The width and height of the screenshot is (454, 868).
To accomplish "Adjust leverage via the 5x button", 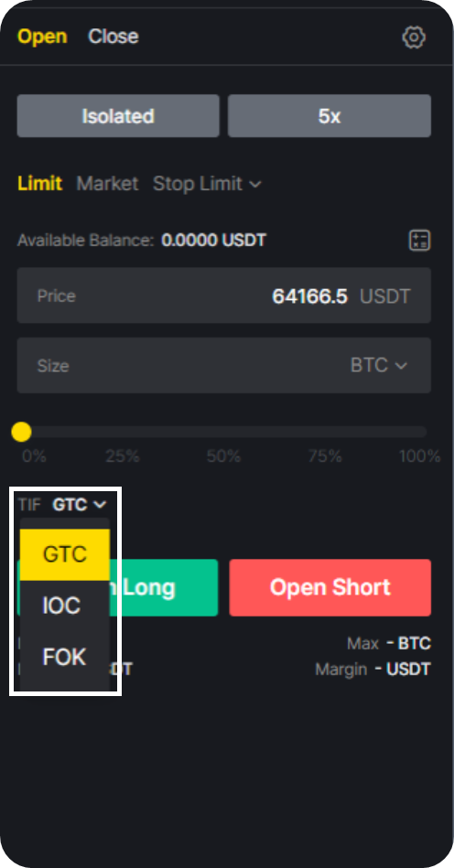I will point(330,115).
